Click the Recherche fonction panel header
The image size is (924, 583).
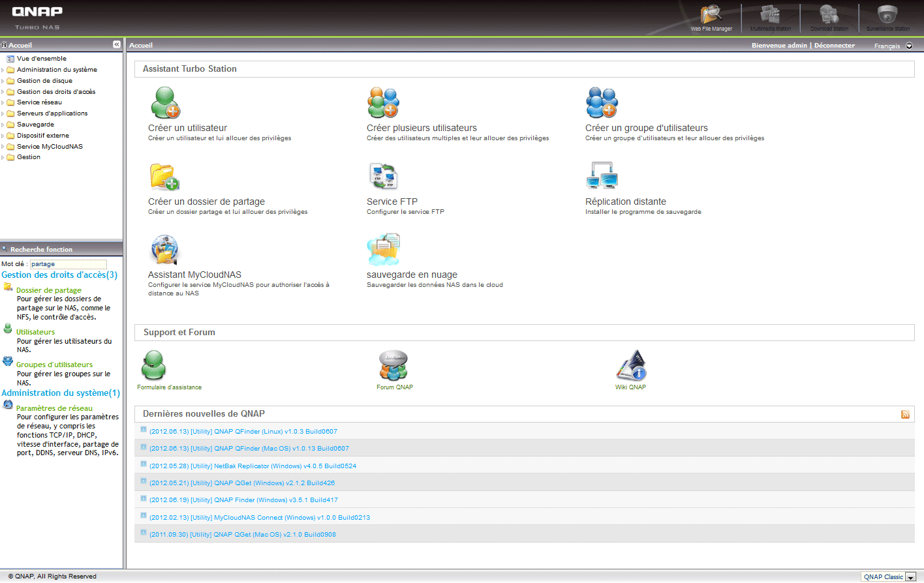(x=61, y=249)
